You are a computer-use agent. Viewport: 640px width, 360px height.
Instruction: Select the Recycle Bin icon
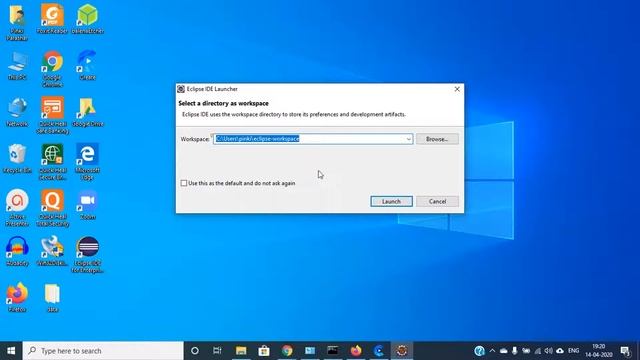coord(17,158)
